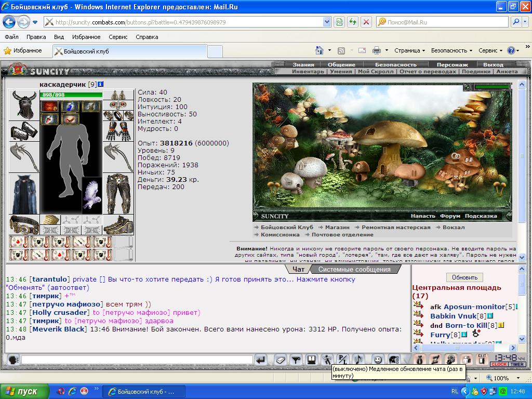The width and height of the screenshot is (532, 399).
Task: Open the Вид menu
Action: point(59,37)
